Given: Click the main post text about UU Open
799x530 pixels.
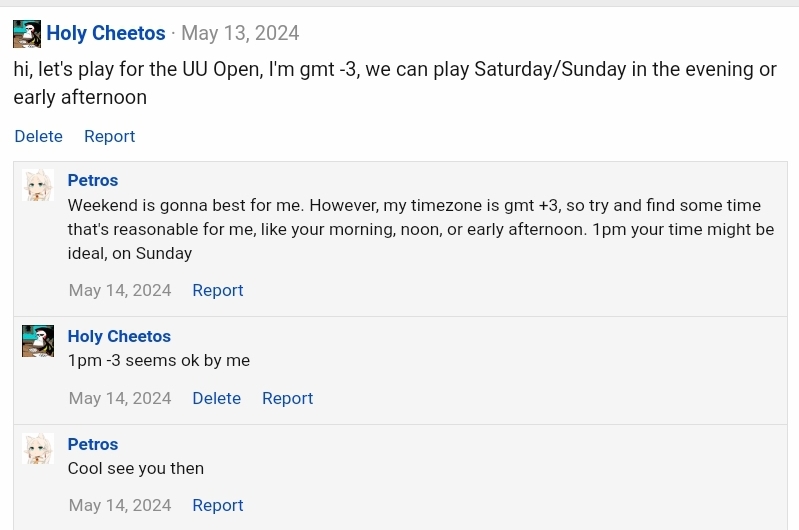Looking at the screenshot, I should click(x=395, y=83).
